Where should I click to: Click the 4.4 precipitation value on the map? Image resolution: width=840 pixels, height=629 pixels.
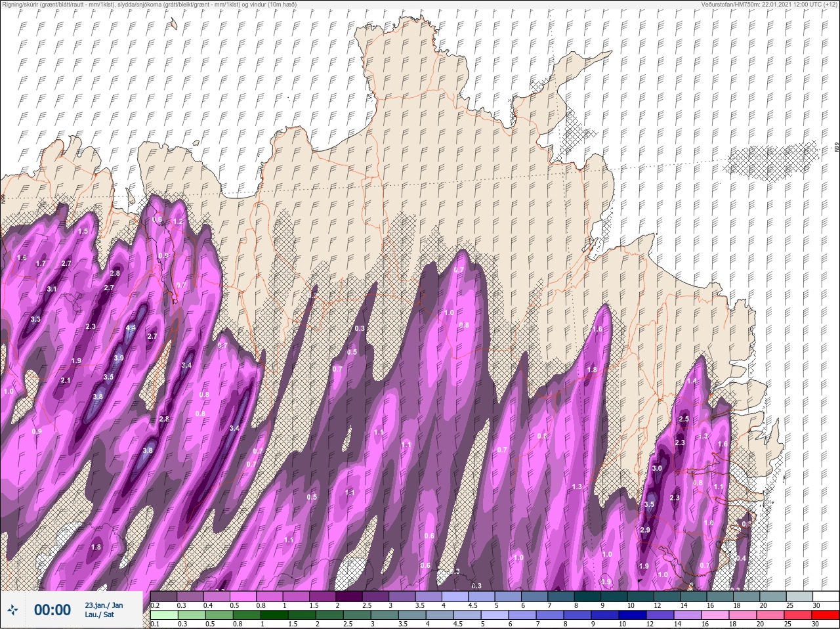(x=131, y=328)
